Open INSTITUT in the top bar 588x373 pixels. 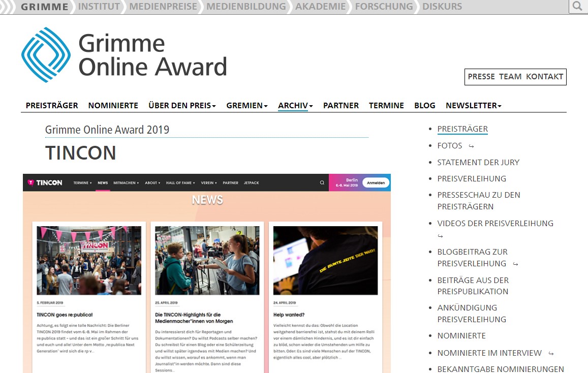99,7
